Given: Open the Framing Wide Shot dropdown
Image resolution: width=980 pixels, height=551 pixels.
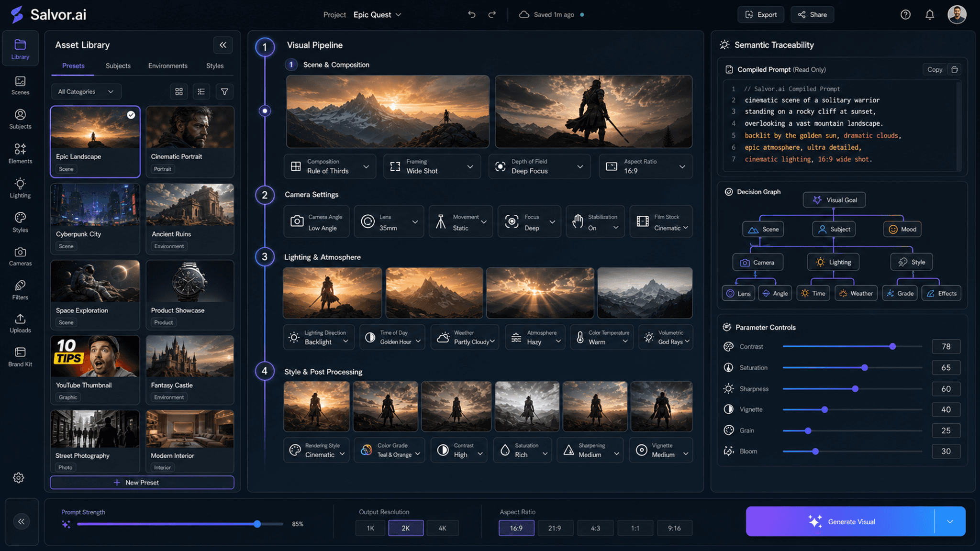Looking at the screenshot, I should pyautogui.click(x=432, y=166).
